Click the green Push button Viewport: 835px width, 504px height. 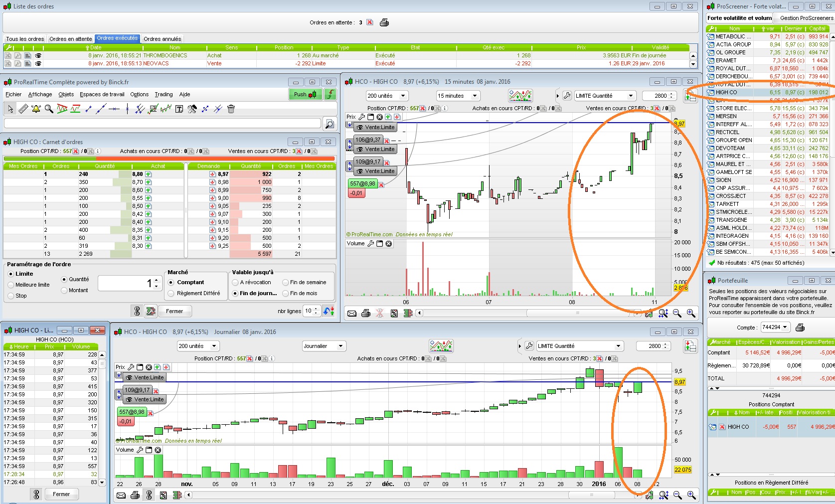point(305,94)
